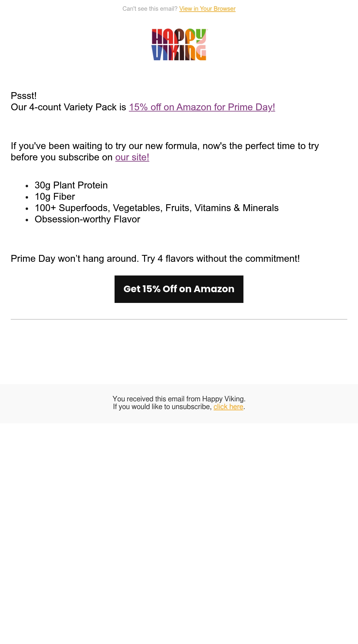Click 'You received this email from Happy Viking' text
The height and width of the screenshot is (644, 358).
coord(179,399)
